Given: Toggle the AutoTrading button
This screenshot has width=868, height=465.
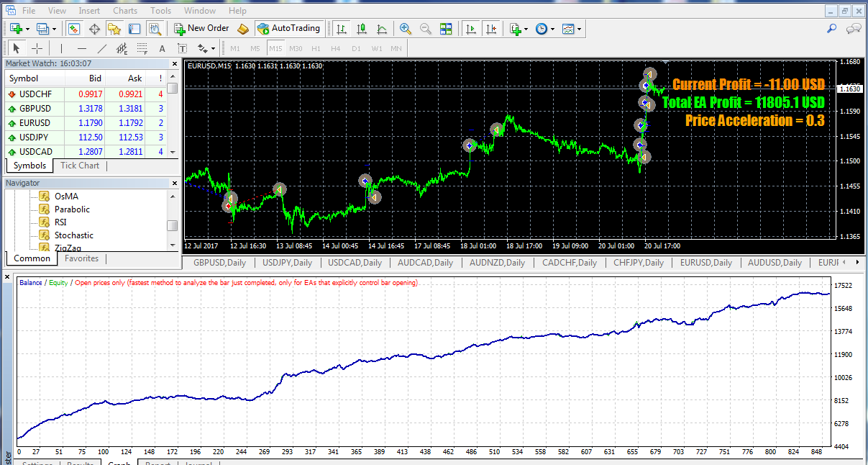Looking at the screenshot, I should coord(288,29).
